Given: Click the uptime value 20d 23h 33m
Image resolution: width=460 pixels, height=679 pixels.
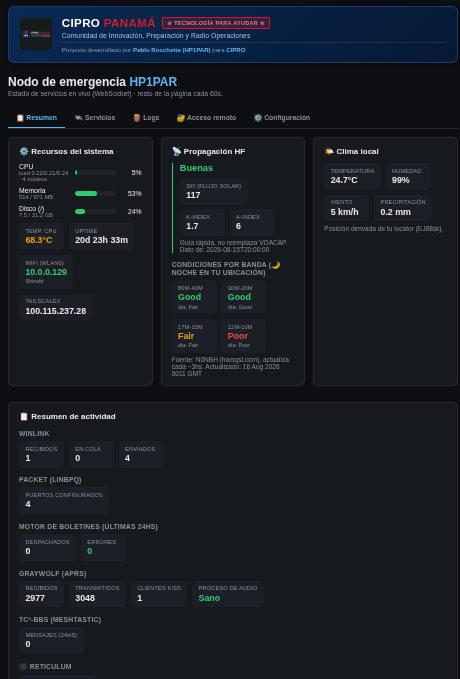Looking at the screenshot, I should pos(102,240).
